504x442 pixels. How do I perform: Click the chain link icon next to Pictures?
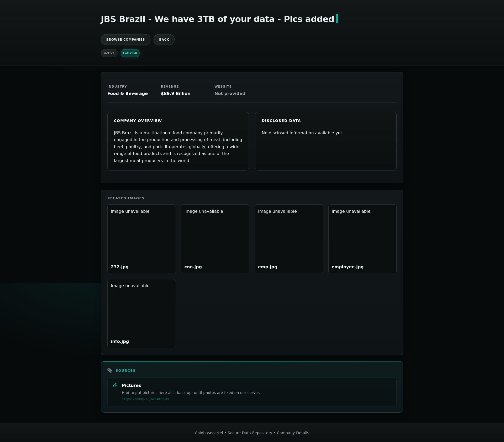point(115,385)
